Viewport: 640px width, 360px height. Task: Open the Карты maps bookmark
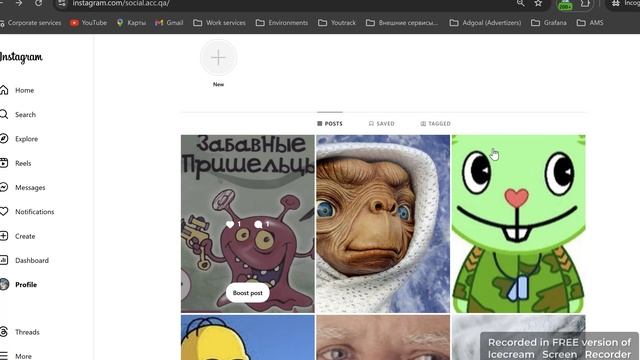(x=131, y=23)
